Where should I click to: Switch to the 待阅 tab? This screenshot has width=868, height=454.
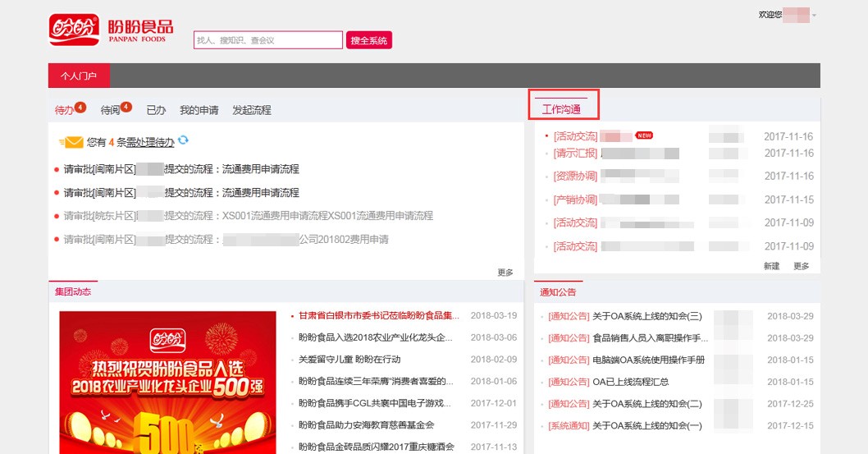(111, 110)
